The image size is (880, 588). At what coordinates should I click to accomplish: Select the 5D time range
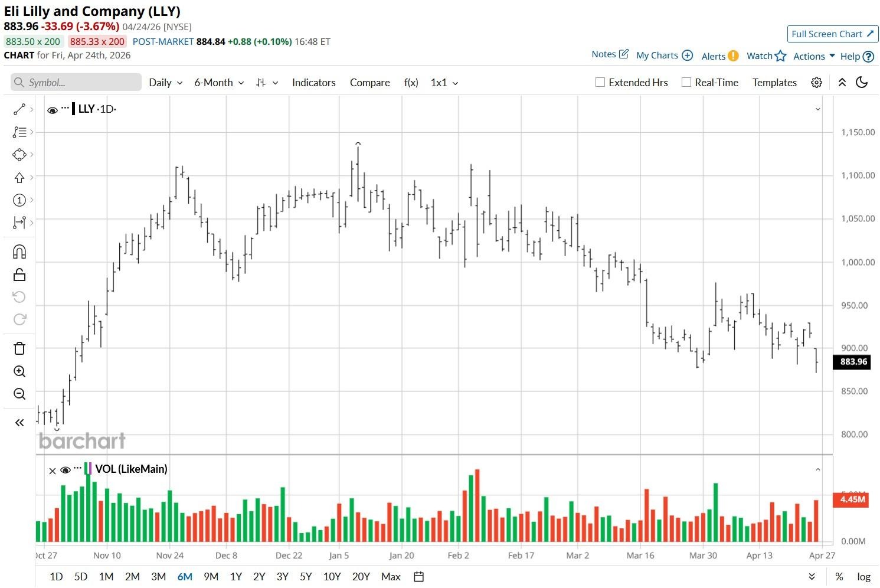point(81,577)
